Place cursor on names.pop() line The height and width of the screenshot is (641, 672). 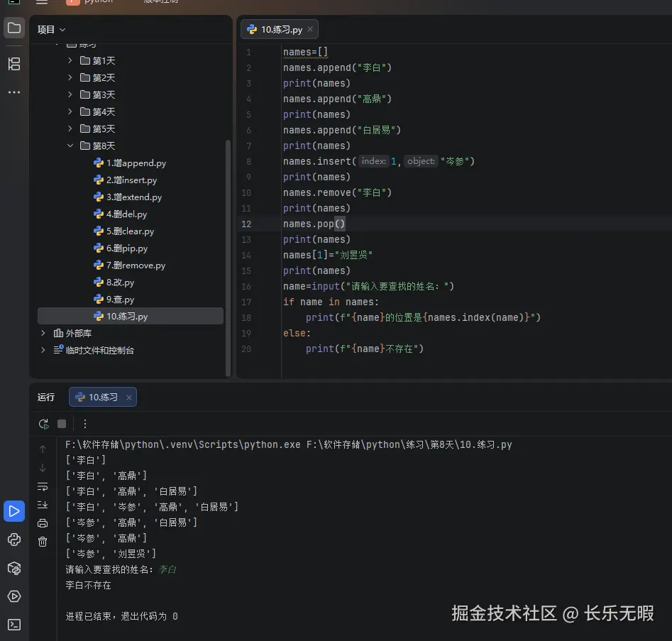coord(314,224)
